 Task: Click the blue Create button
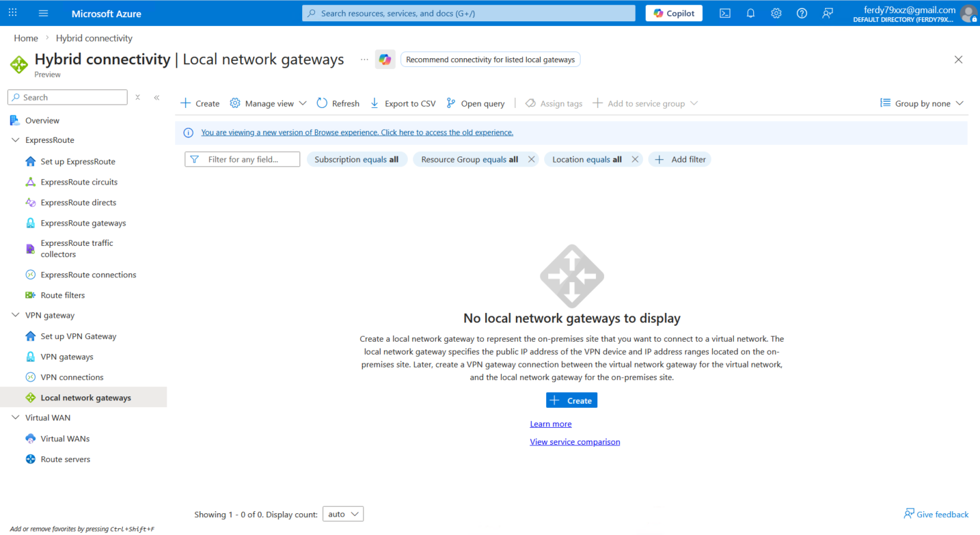click(571, 400)
